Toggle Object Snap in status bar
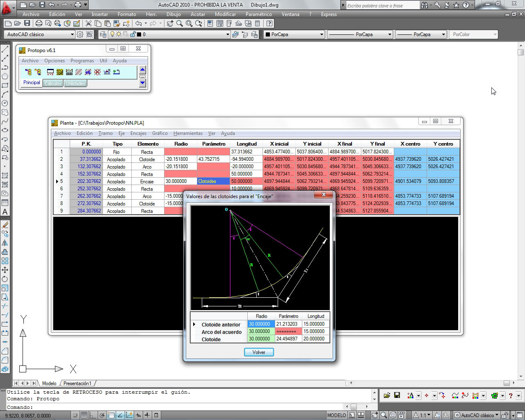The width and height of the screenshot is (525, 420). 111,415
